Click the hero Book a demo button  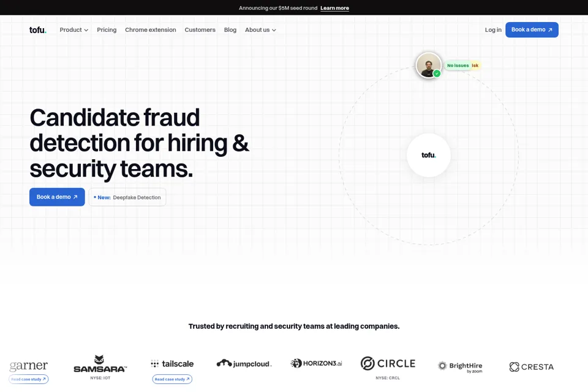(57, 197)
